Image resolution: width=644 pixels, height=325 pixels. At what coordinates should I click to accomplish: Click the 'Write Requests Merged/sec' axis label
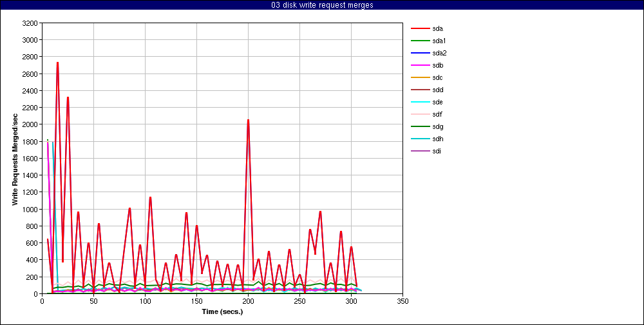click(15, 159)
